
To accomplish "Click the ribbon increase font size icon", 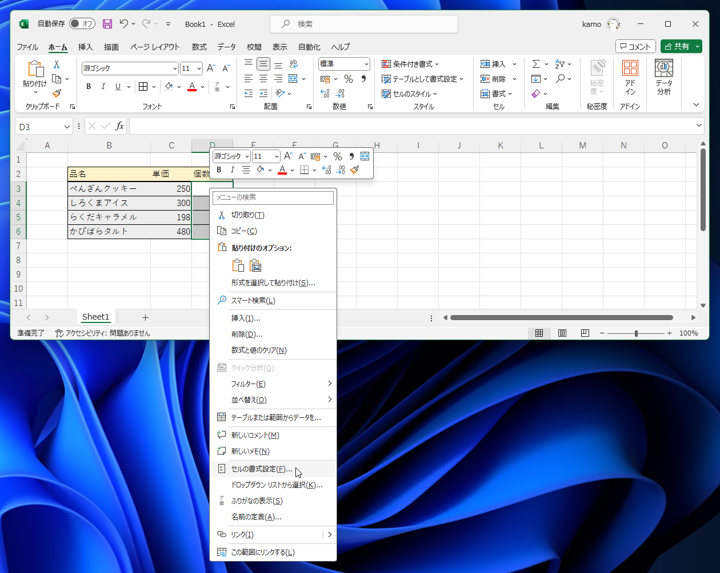I will [211, 68].
